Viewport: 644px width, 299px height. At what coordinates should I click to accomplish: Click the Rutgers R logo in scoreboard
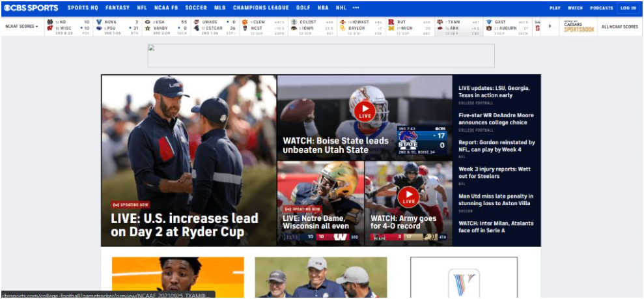tap(391, 21)
